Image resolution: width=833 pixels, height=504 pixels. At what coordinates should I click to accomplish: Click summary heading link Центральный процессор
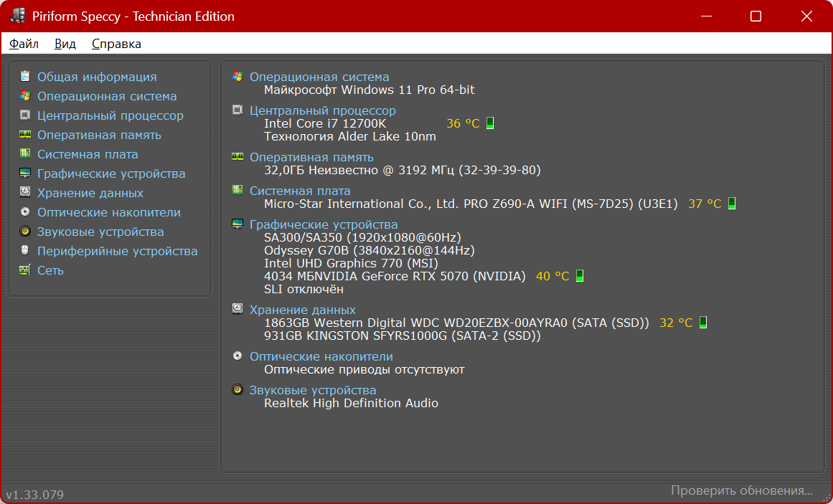click(x=322, y=110)
